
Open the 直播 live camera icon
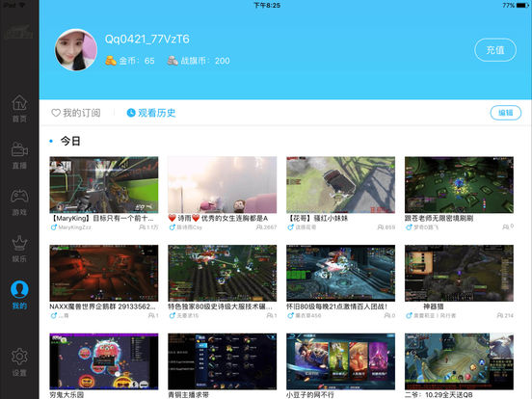19,149
